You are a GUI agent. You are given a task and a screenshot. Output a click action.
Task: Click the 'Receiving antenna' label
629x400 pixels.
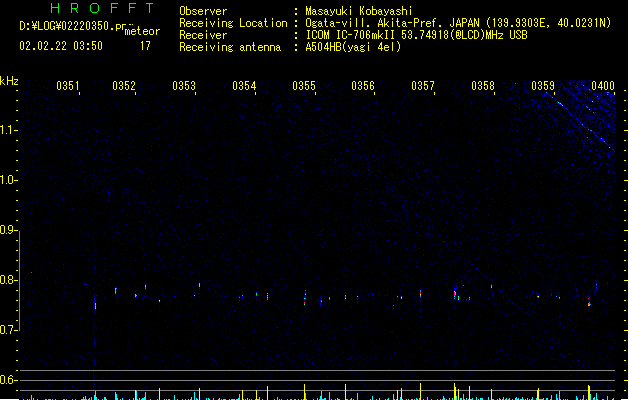tap(230, 47)
